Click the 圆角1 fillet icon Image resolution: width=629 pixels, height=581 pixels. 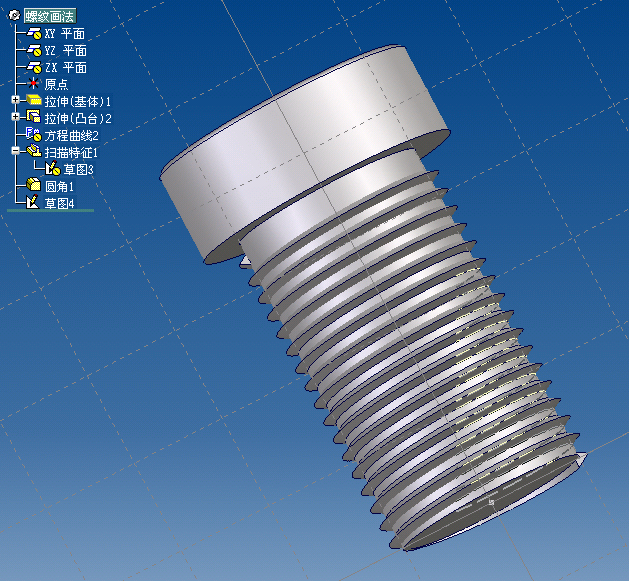[34, 185]
